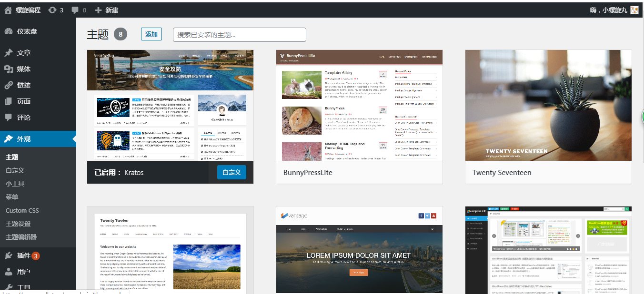The width and height of the screenshot is (644, 294).
Task: Select the Twenty Seventeen theme thumbnail
Action: [x=548, y=105]
